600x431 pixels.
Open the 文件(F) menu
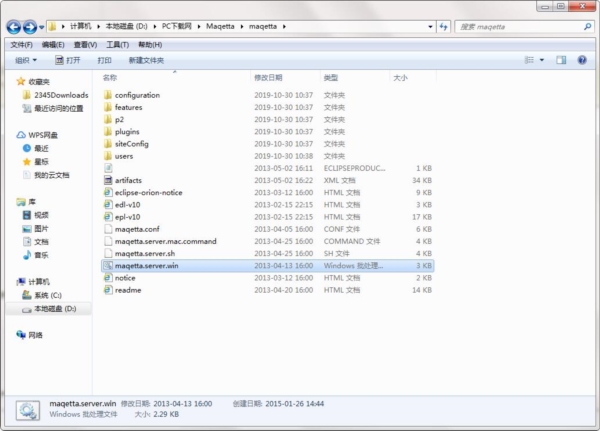click(x=21, y=45)
